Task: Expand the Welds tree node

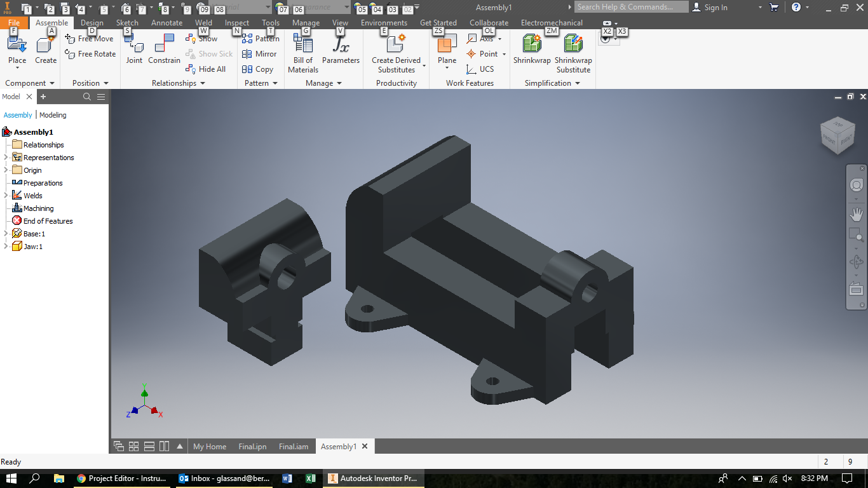Action: [6, 196]
